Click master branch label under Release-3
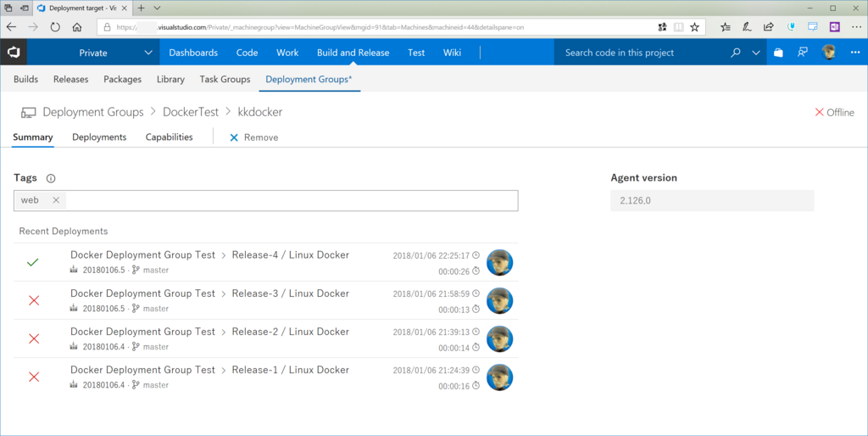Image resolution: width=868 pixels, height=436 pixels. click(x=156, y=309)
